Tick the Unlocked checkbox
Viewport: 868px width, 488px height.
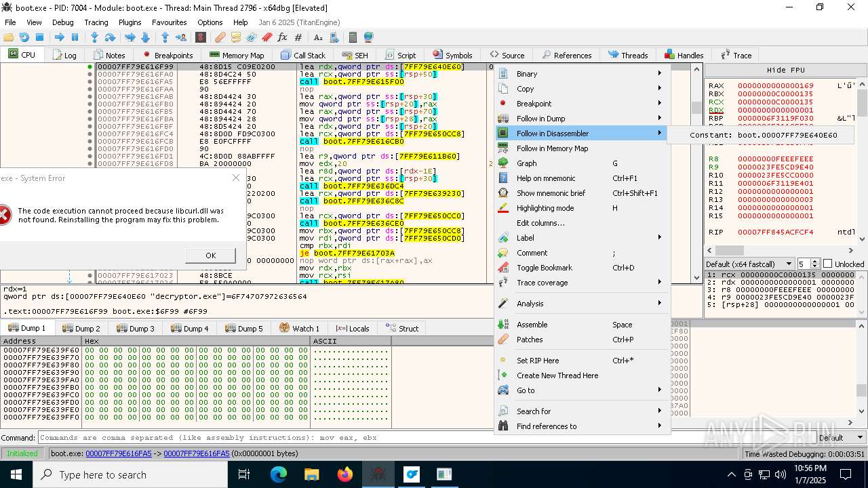827,264
